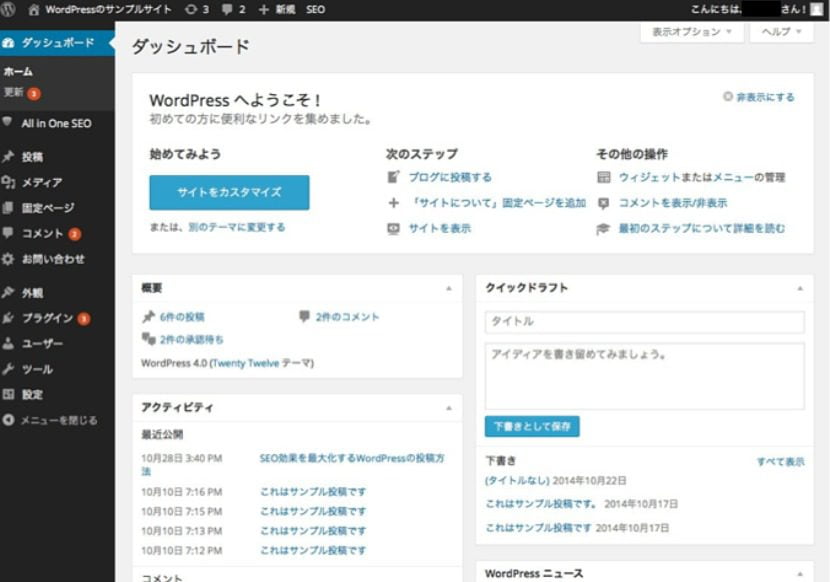Image resolution: width=830 pixels, height=582 pixels.
Task: Click the wrench icon beside ツール
Action: point(8,369)
